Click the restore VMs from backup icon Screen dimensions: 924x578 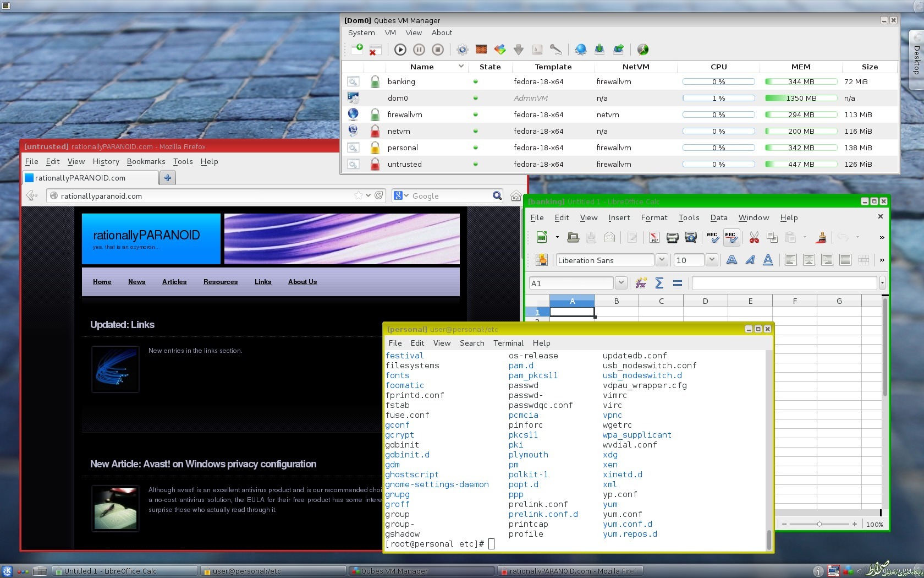point(599,50)
